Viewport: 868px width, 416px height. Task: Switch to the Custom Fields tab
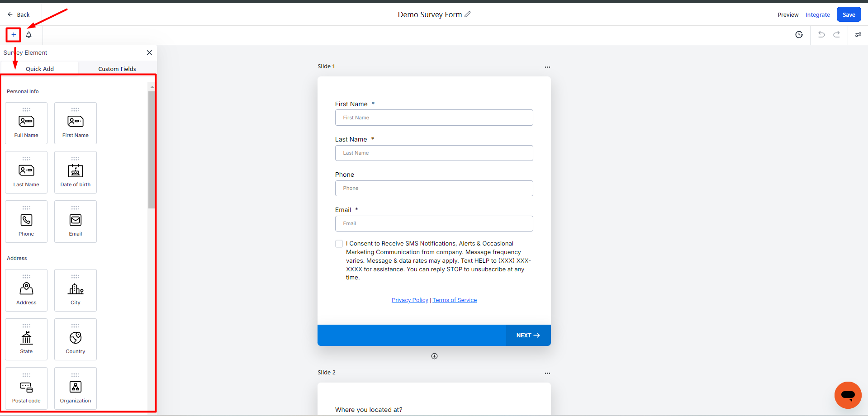[x=117, y=69]
